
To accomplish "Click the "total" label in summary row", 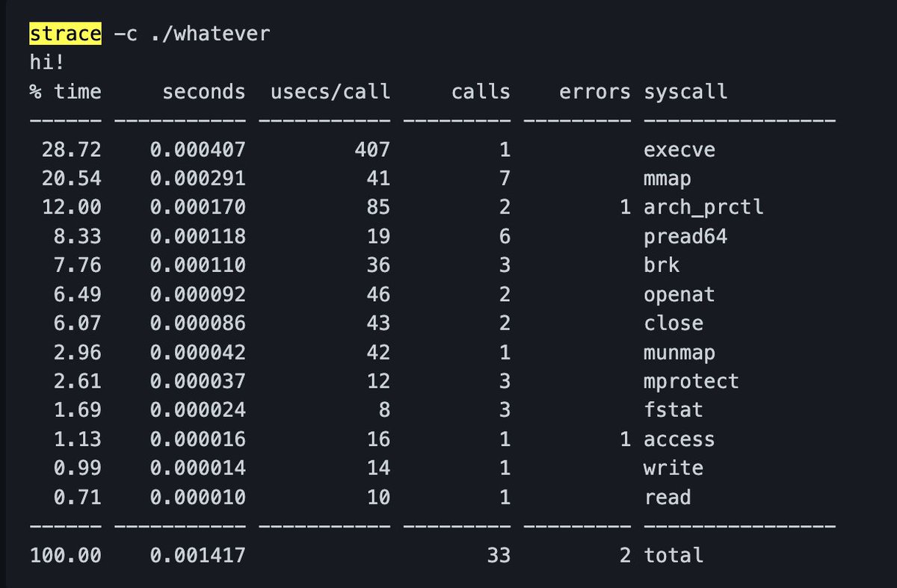I will pyautogui.click(x=673, y=555).
